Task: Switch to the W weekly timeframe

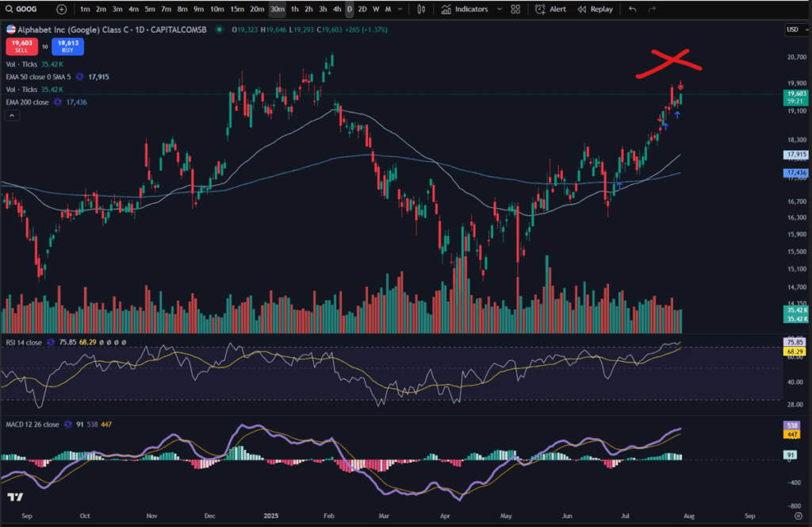Action: click(x=376, y=10)
